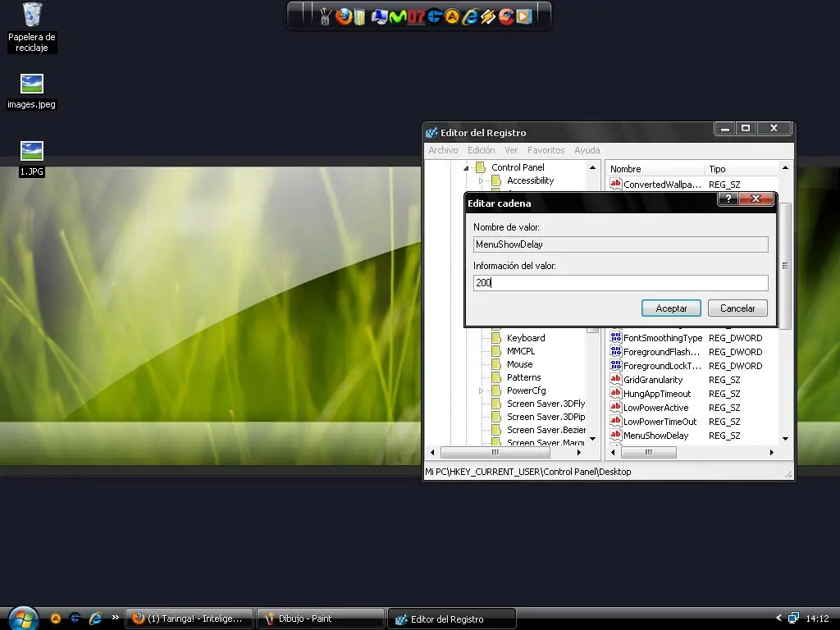
Task: Click the key tree horizontal scroll thumb
Action: (x=495, y=453)
